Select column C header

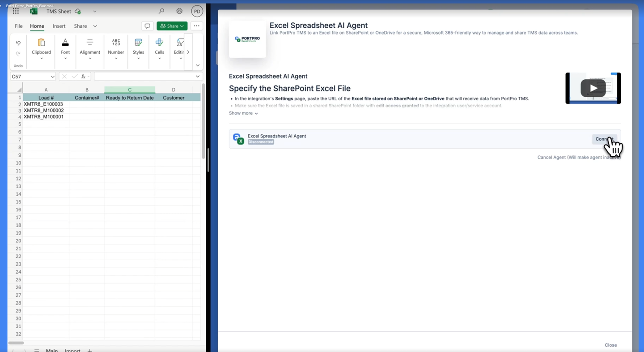click(x=130, y=90)
